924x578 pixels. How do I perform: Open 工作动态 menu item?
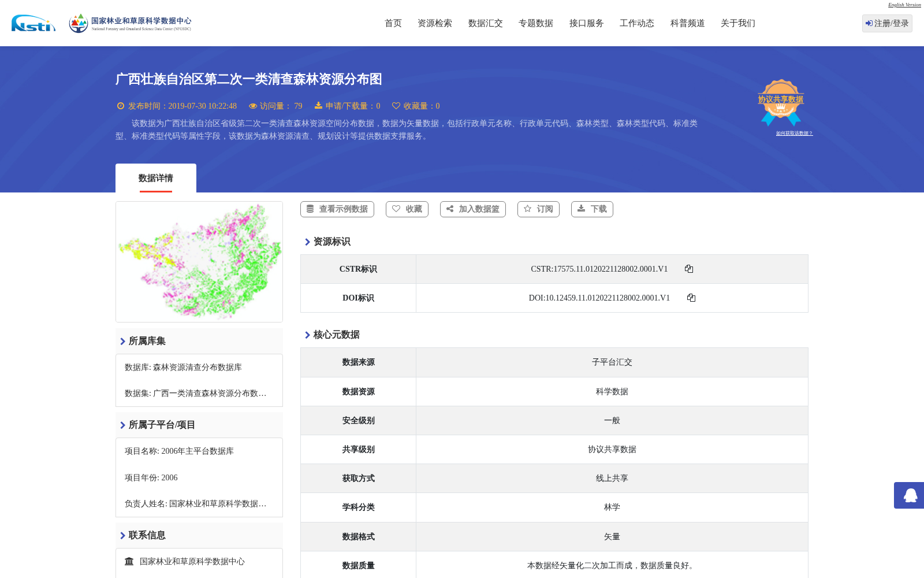(x=637, y=23)
